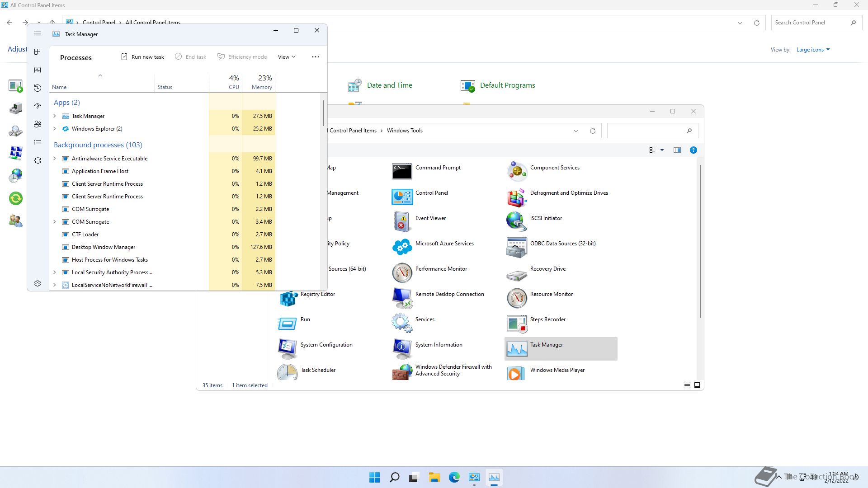Open Startup apps in Task Manager sidebar

click(38, 106)
